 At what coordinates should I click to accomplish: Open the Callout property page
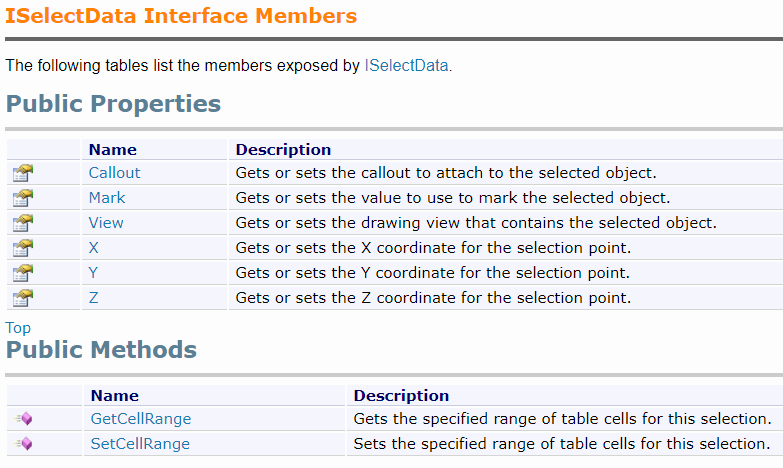(114, 173)
